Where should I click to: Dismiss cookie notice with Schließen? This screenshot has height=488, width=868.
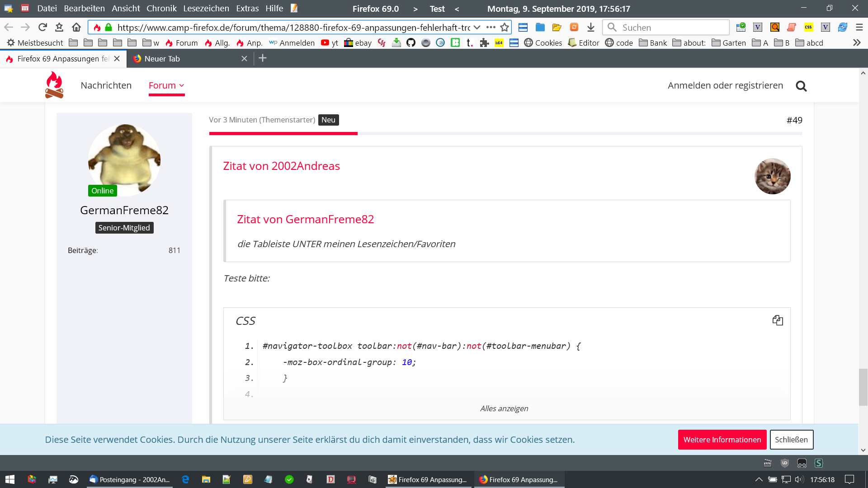pos(791,440)
